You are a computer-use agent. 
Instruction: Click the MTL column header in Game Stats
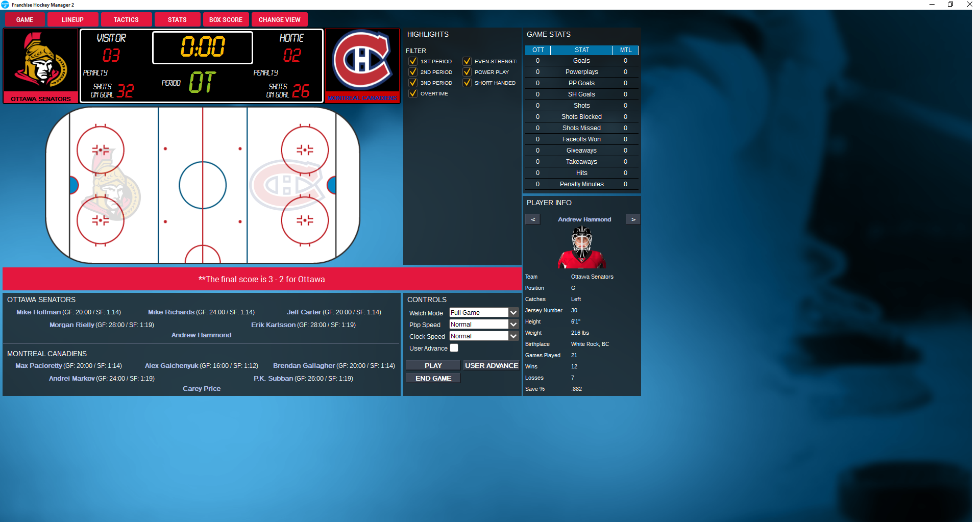coord(626,50)
